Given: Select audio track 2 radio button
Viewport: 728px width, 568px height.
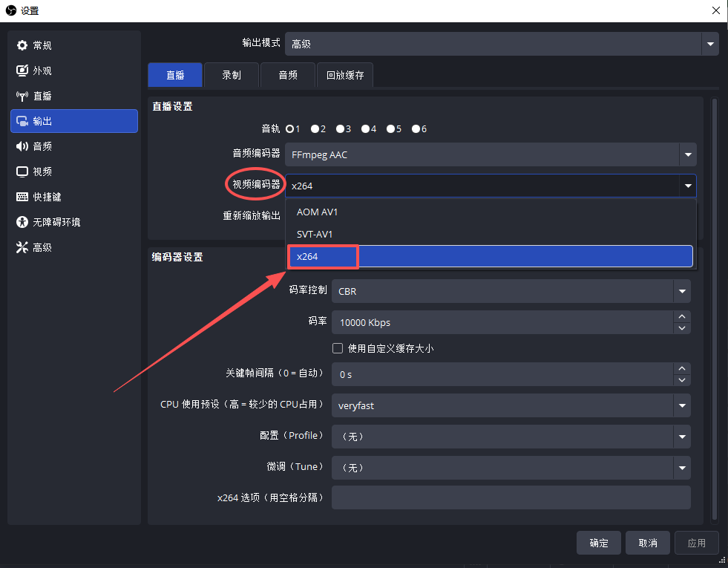Looking at the screenshot, I should [315, 129].
